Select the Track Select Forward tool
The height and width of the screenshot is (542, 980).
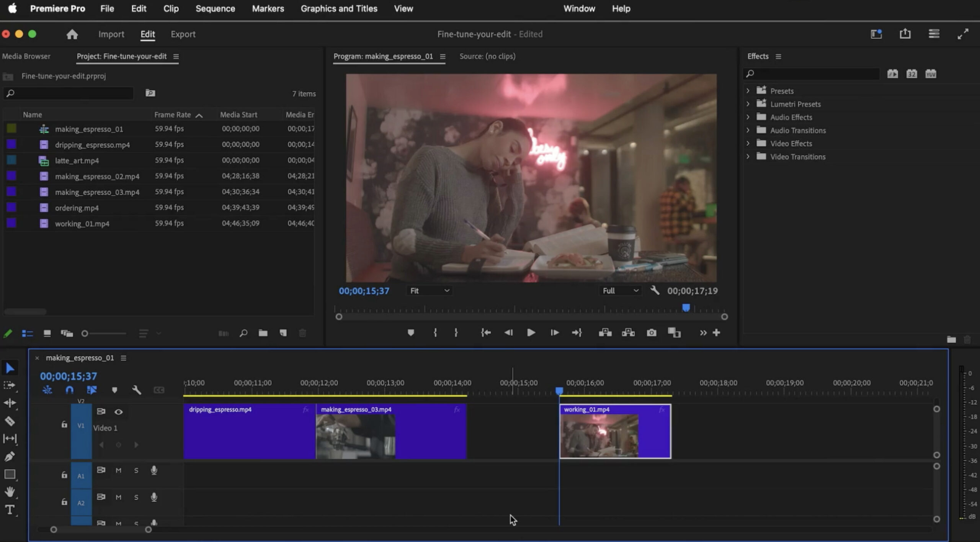click(9, 385)
